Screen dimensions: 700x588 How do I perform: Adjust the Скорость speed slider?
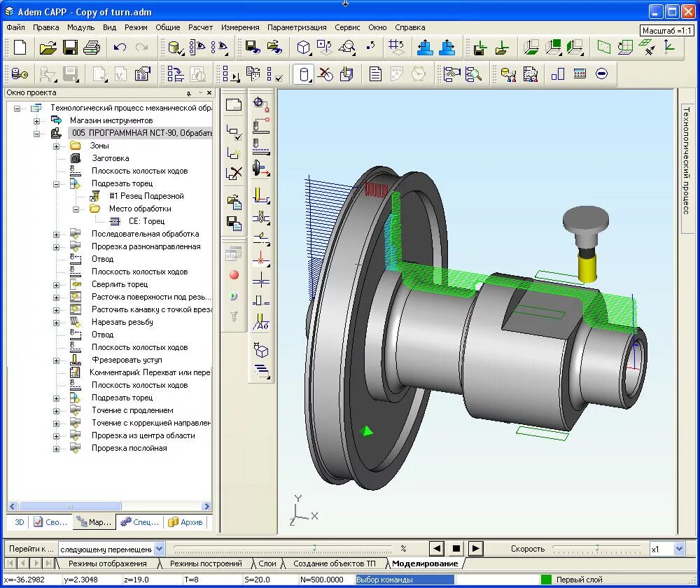pyautogui.click(x=597, y=549)
